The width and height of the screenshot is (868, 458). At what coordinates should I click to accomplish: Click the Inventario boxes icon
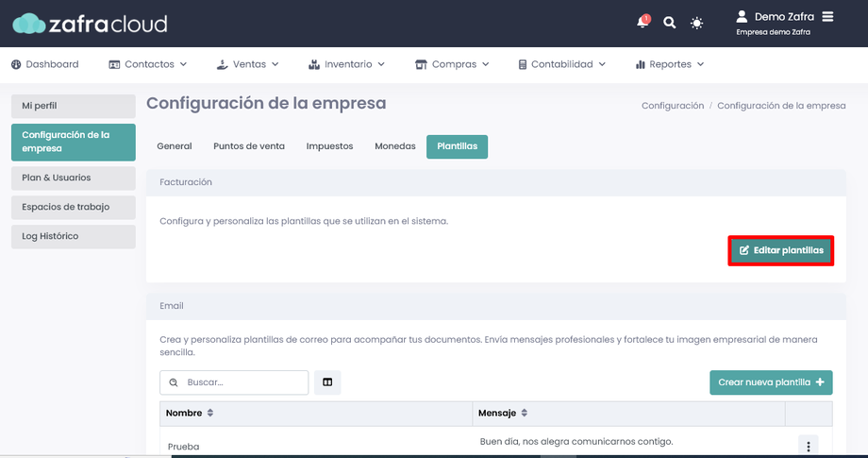[314, 64]
